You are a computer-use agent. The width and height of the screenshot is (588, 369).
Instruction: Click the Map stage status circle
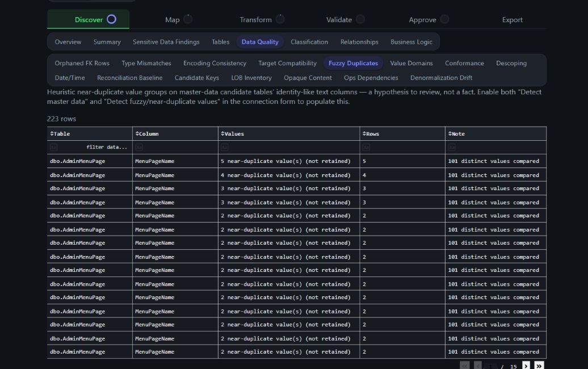pos(188,19)
